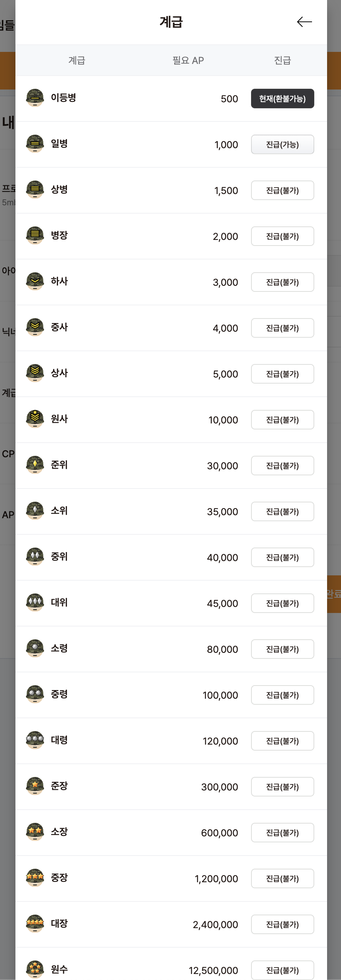This screenshot has height=980, width=341.
Task: Click the 준장 one-star helmet icon
Action: pyautogui.click(x=35, y=786)
